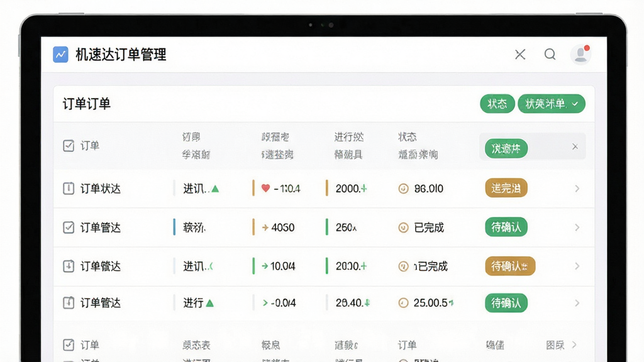
Task: Click the smiley icon beside 96.010
Action: point(403,189)
